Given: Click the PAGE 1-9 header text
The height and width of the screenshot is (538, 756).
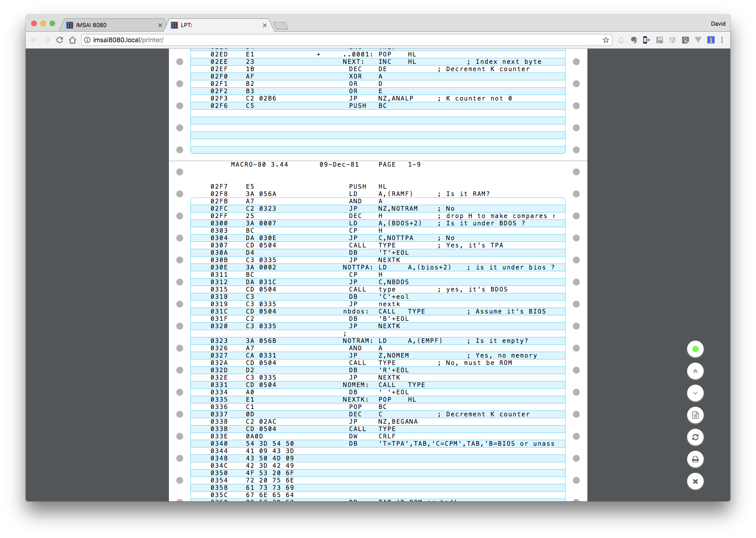Looking at the screenshot, I should 399,164.
